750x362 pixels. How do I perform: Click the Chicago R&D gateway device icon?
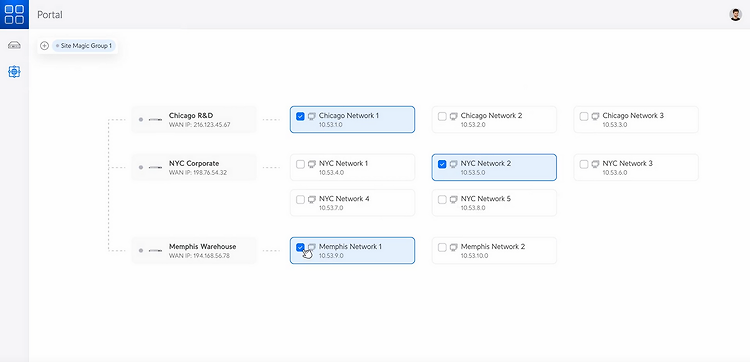point(155,120)
